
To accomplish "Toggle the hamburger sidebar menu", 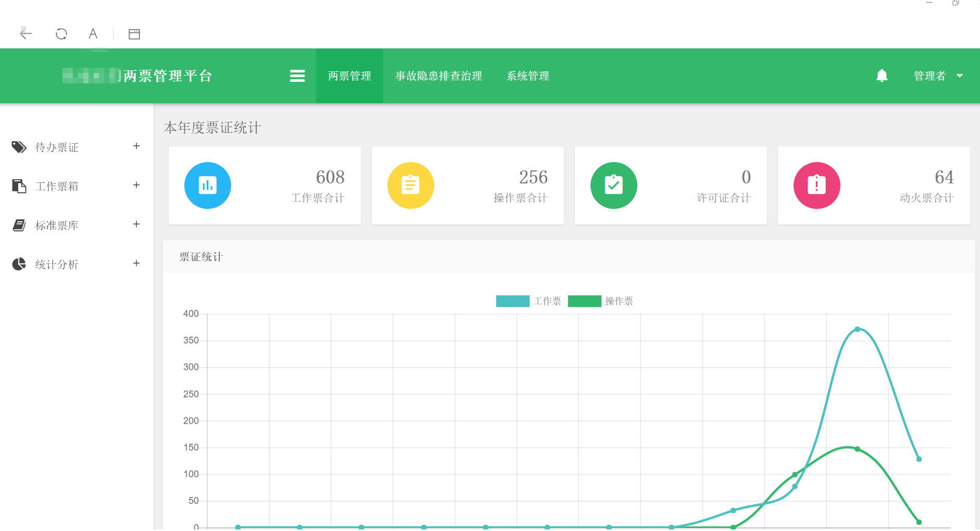I will pyautogui.click(x=297, y=76).
